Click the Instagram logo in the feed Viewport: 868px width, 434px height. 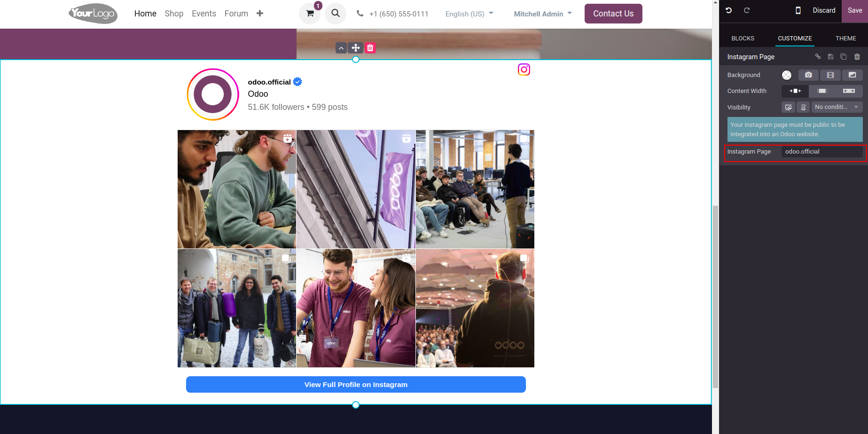tap(524, 70)
